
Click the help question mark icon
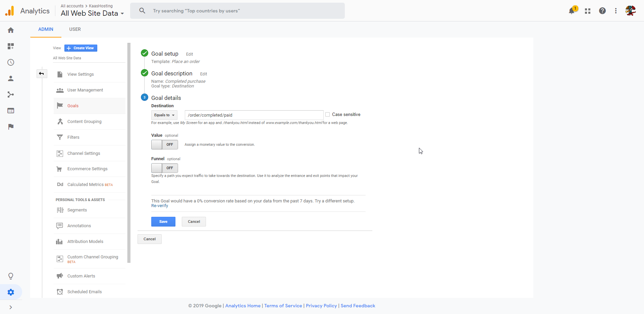click(602, 11)
